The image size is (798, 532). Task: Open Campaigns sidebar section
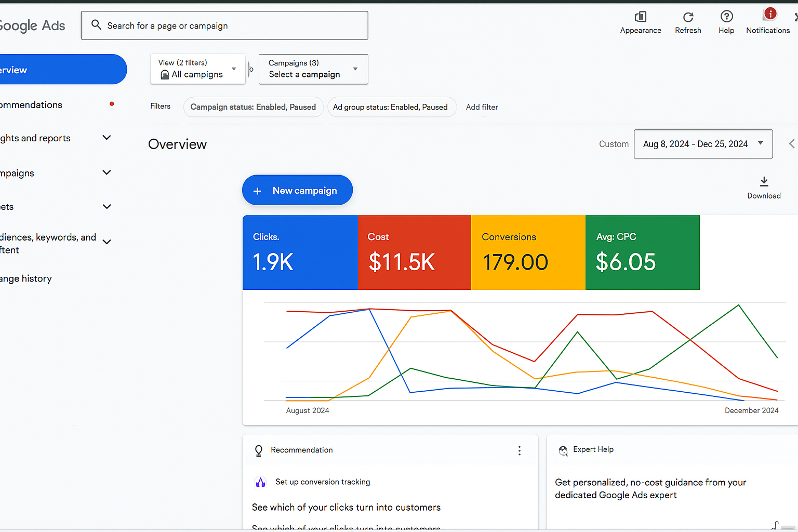coord(17,173)
